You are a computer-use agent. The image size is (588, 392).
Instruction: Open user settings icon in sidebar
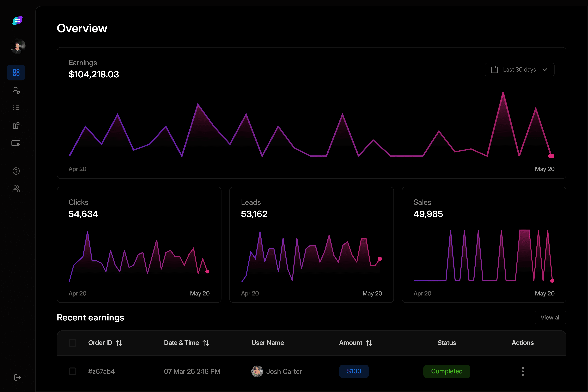pos(16,90)
